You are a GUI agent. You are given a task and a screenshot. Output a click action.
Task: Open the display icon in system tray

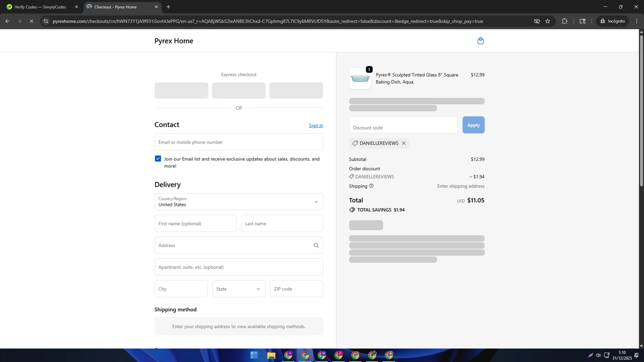coord(607,355)
